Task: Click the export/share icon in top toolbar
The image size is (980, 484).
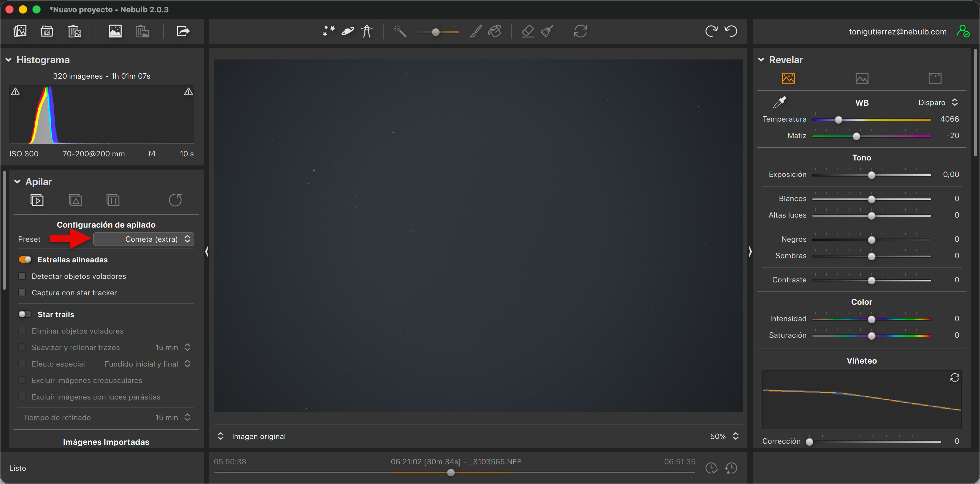Action: pos(183,31)
